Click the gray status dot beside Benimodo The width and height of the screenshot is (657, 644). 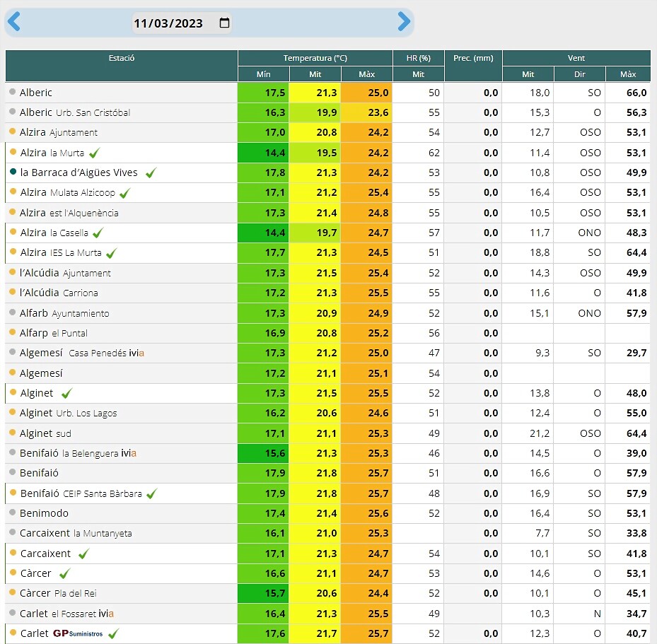[x=13, y=513]
